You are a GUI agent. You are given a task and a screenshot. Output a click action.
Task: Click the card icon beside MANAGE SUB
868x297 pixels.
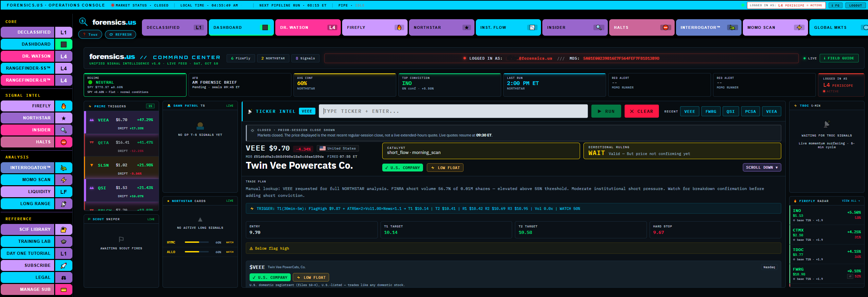64,289
